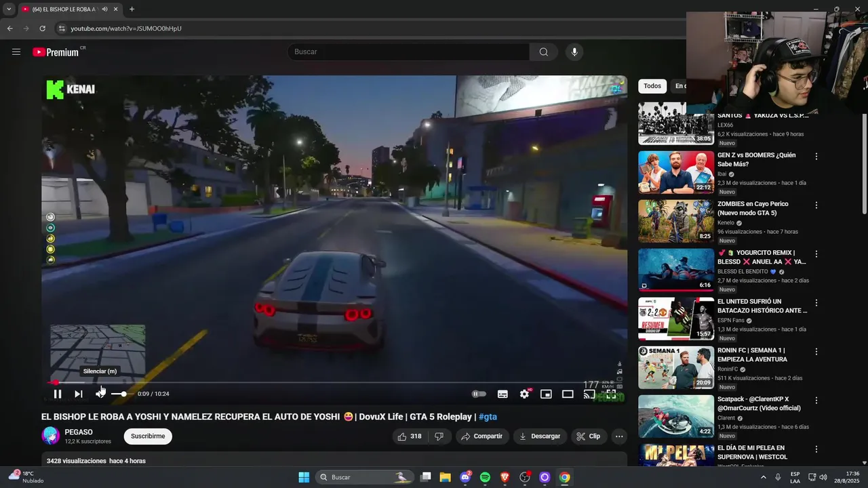Viewport: 868px width, 488px height.
Task: Open OBS Studio from the taskbar
Action: (x=524, y=477)
